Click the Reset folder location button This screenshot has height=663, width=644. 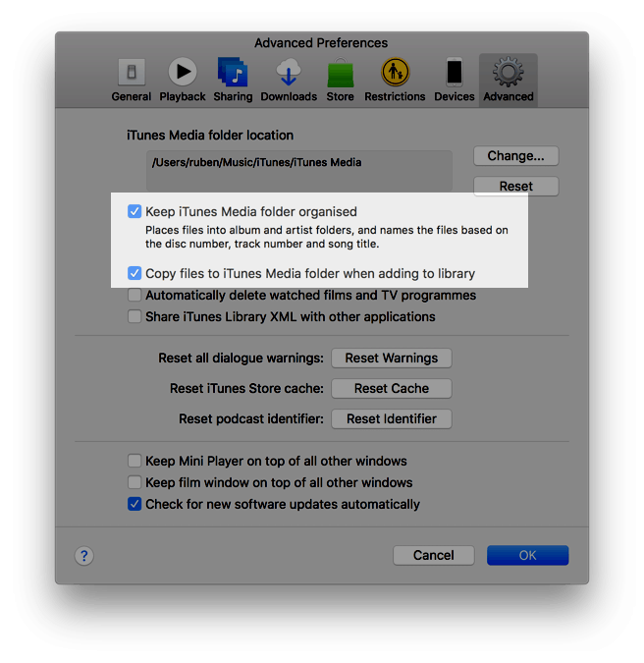coord(516,187)
